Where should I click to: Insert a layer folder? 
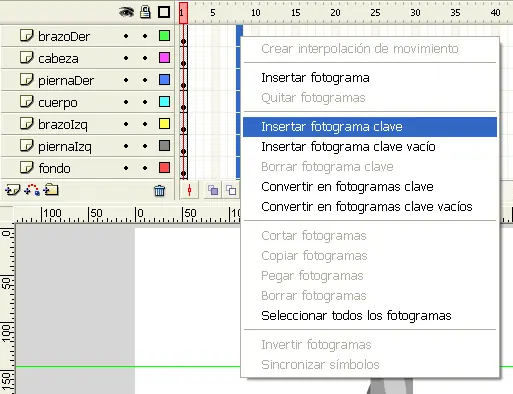coord(51,190)
